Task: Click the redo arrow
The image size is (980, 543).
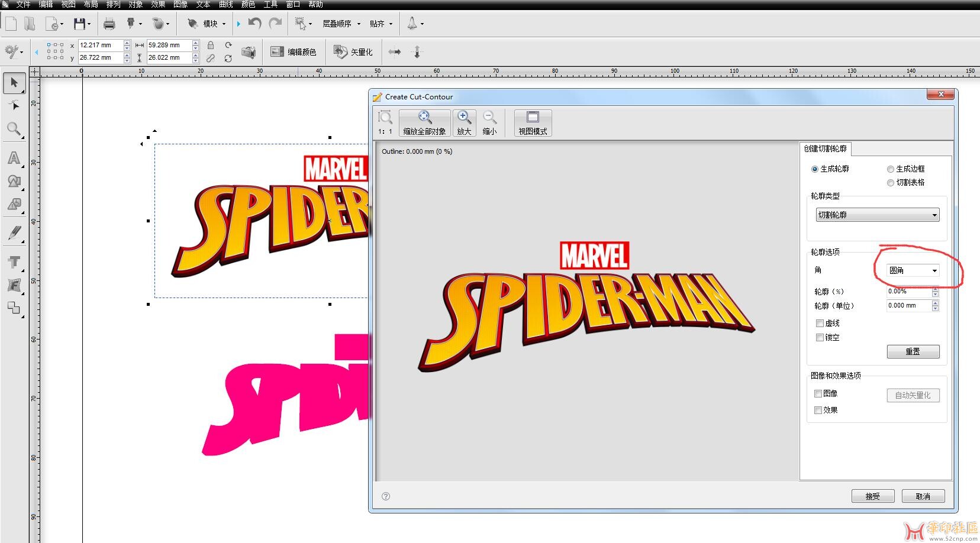Action: pyautogui.click(x=275, y=24)
